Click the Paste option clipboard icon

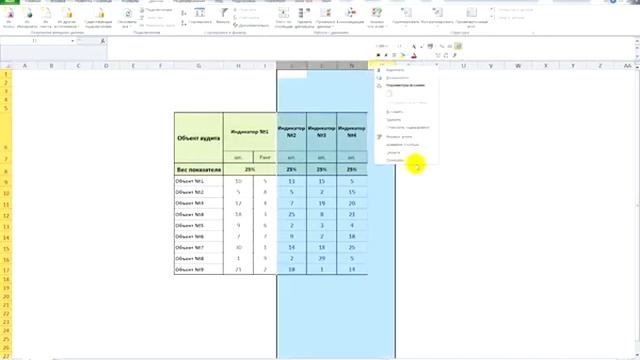[x=389, y=93]
